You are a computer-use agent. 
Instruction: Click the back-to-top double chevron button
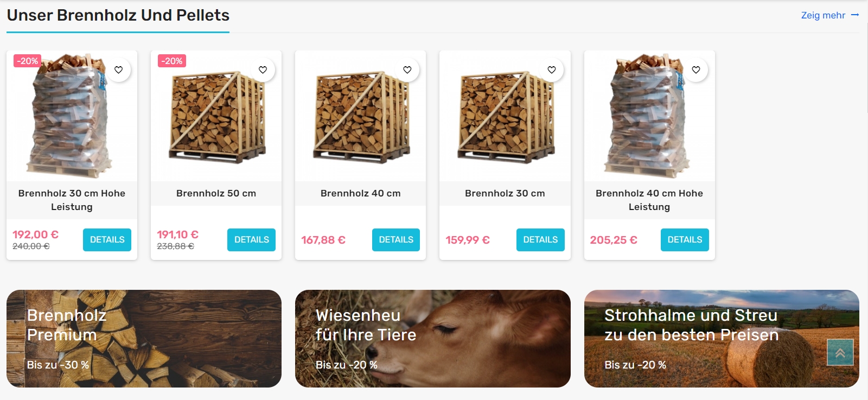tap(840, 352)
